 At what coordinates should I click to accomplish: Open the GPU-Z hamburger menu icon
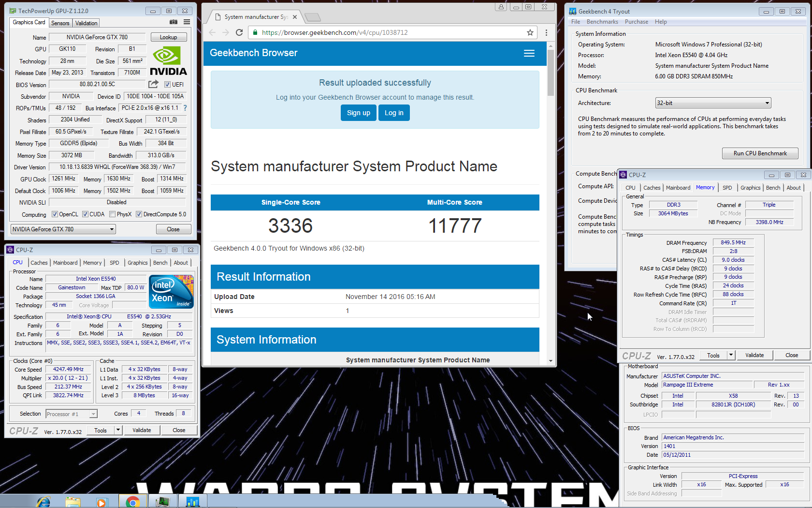(187, 22)
